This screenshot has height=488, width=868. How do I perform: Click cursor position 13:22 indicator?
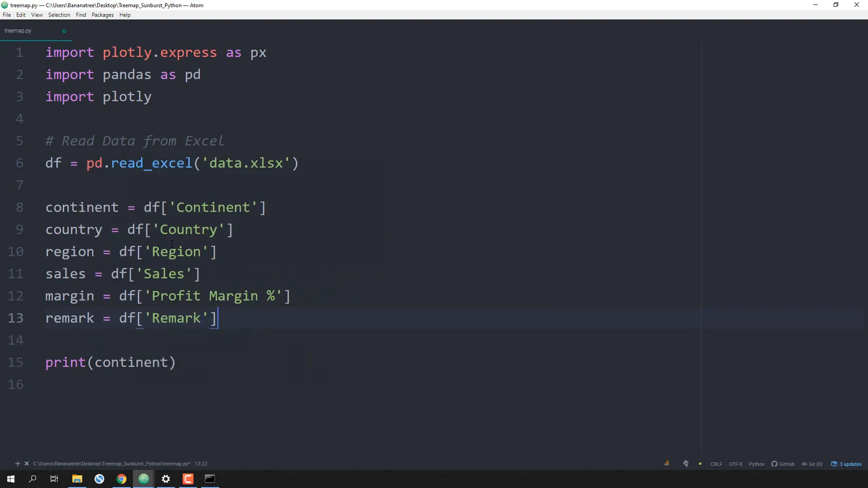tap(201, 464)
